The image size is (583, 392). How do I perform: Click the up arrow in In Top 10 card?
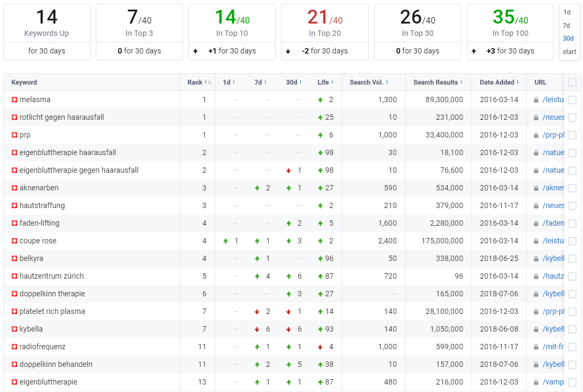195,51
